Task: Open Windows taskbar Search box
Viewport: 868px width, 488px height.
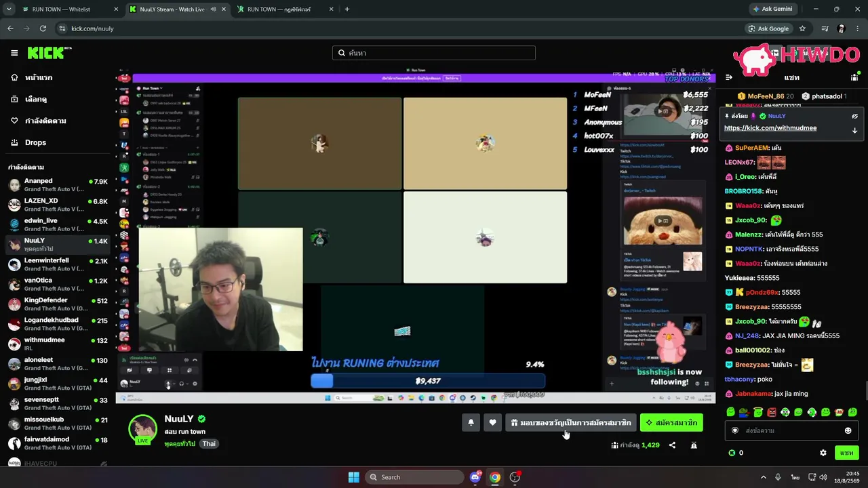Action: [x=416, y=477]
